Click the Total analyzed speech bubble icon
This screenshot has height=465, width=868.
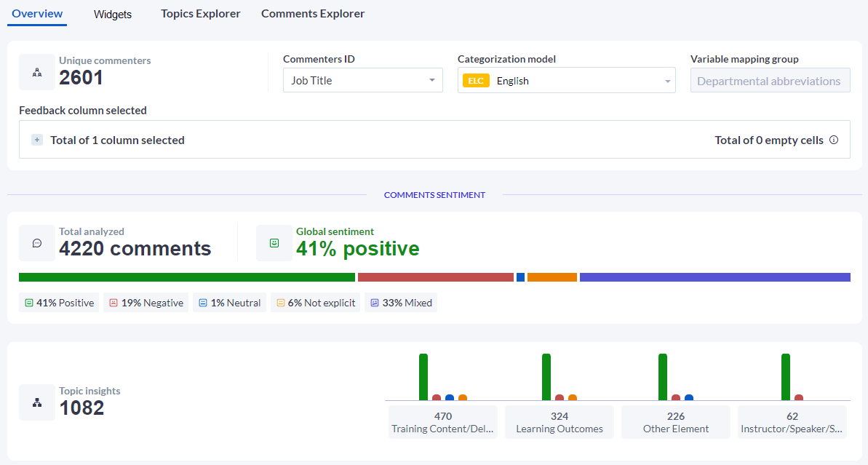tap(37, 243)
